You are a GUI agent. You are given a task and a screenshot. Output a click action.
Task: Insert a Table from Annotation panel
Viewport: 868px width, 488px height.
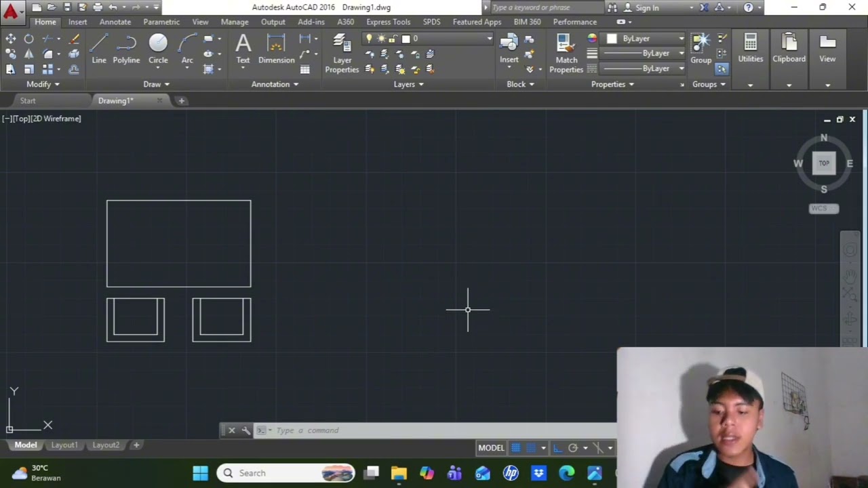pos(305,69)
